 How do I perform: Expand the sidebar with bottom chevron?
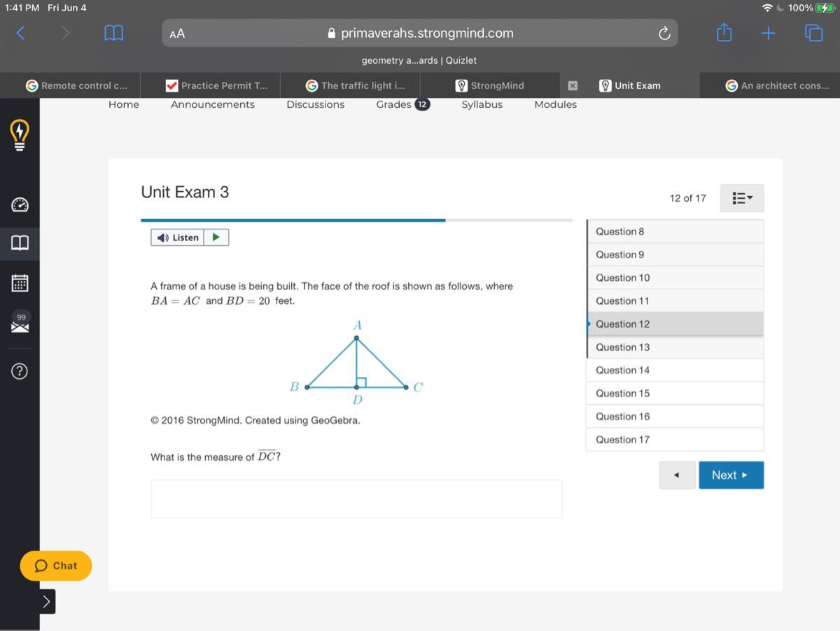point(47,601)
